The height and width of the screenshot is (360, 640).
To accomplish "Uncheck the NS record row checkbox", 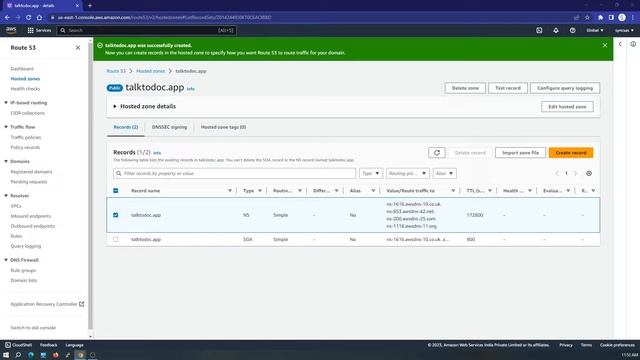I will coord(116,215).
